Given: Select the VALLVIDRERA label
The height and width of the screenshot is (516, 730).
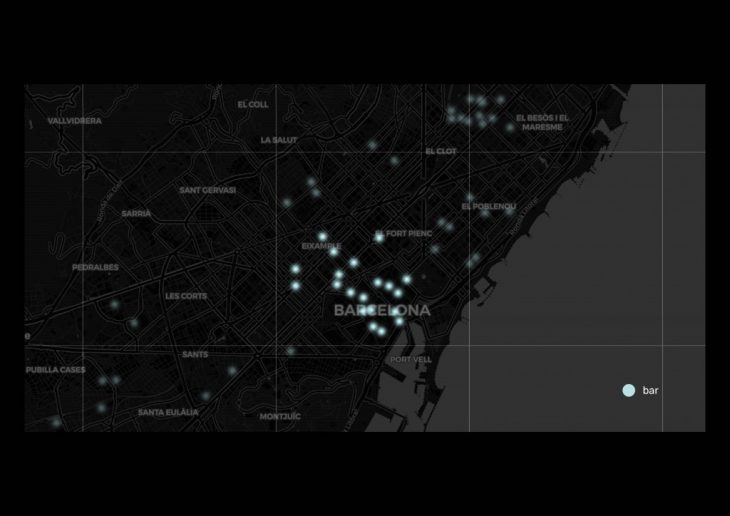Looking at the screenshot, I should pos(75,121).
